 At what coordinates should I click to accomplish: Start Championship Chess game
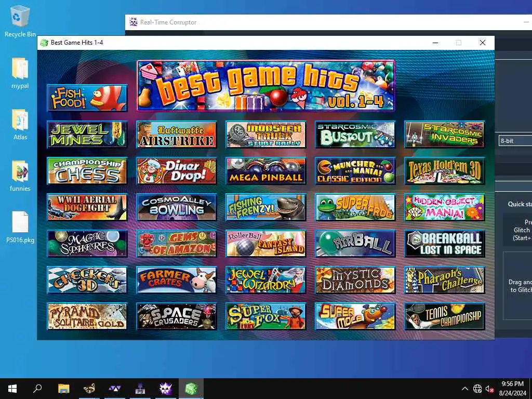[x=87, y=171]
